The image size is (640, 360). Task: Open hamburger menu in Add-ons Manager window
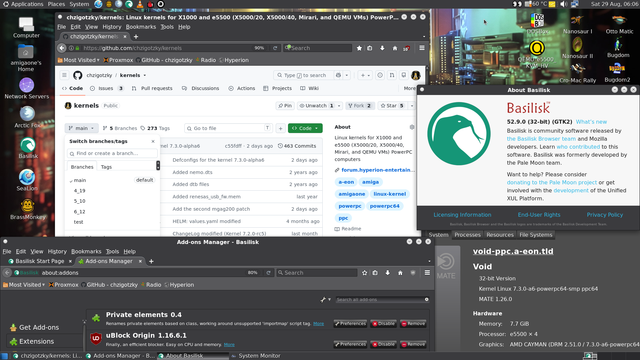click(x=427, y=273)
